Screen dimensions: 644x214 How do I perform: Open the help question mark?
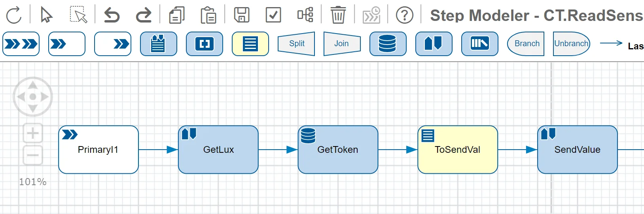[x=404, y=15]
